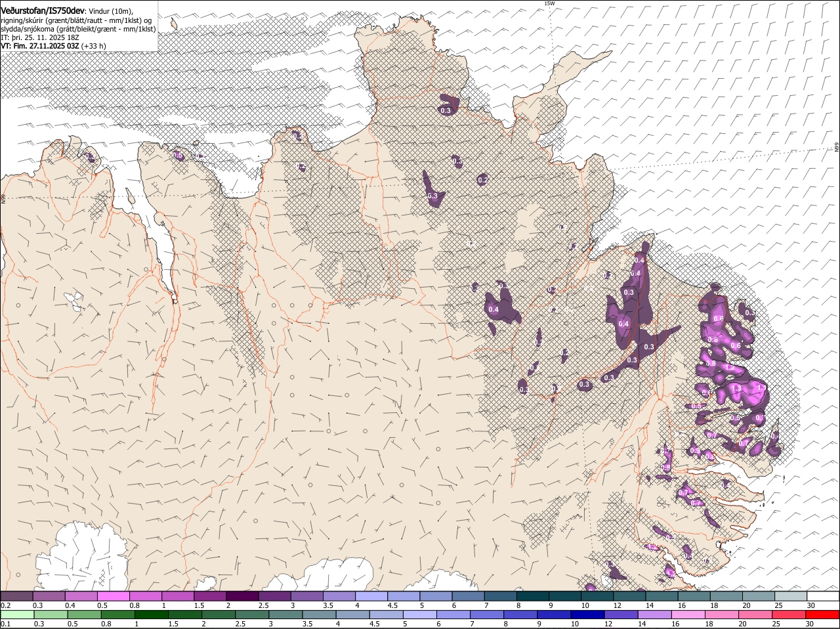The image size is (840, 629).
Task: Click the 'IT: þri. 25. 11. 2025 18Z' line
Action: (x=40, y=37)
